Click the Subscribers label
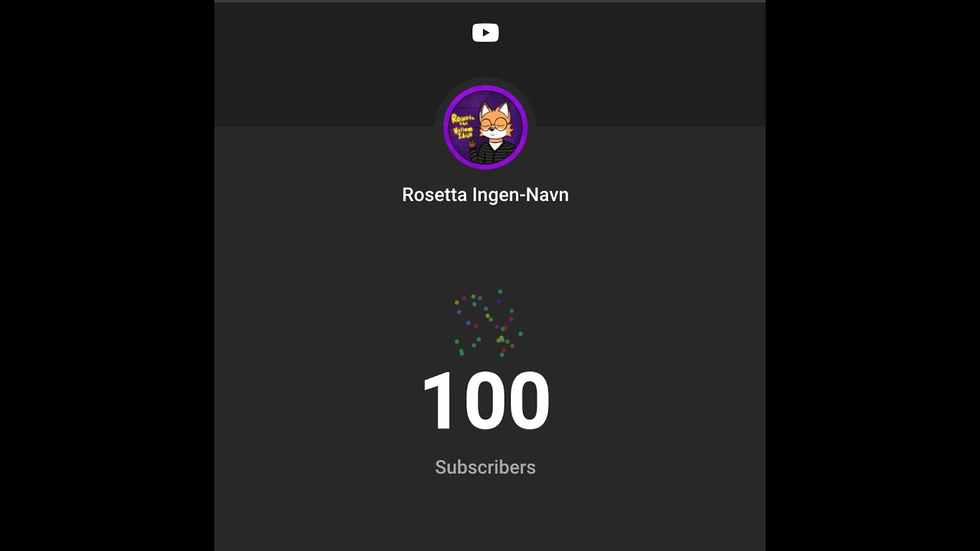This screenshot has width=980, height=551. (485, 468)
